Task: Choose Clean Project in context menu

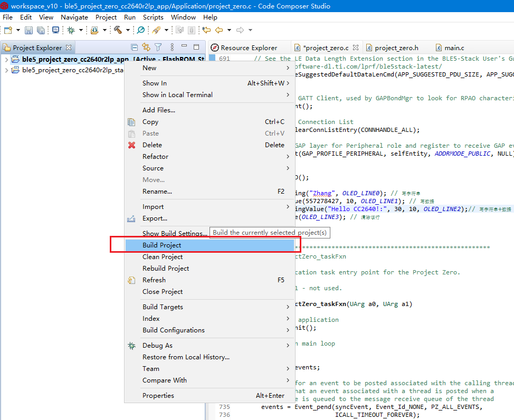Action: coord(210,257)
